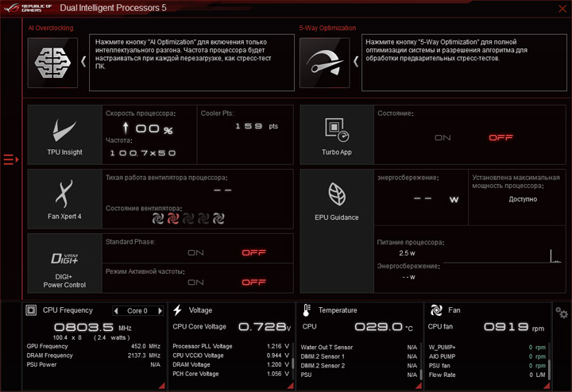This screenshot has width=572, height=392.
Task: Turn Turbo App state ON
Action: click(443, 138)
